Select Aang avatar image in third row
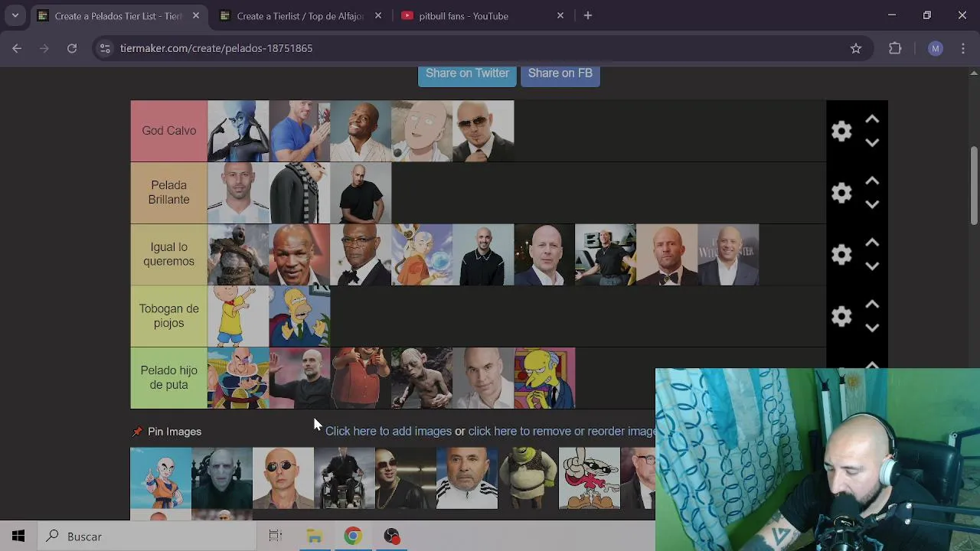Viewport: 980px width, 551px height. (x=422, y=255)
